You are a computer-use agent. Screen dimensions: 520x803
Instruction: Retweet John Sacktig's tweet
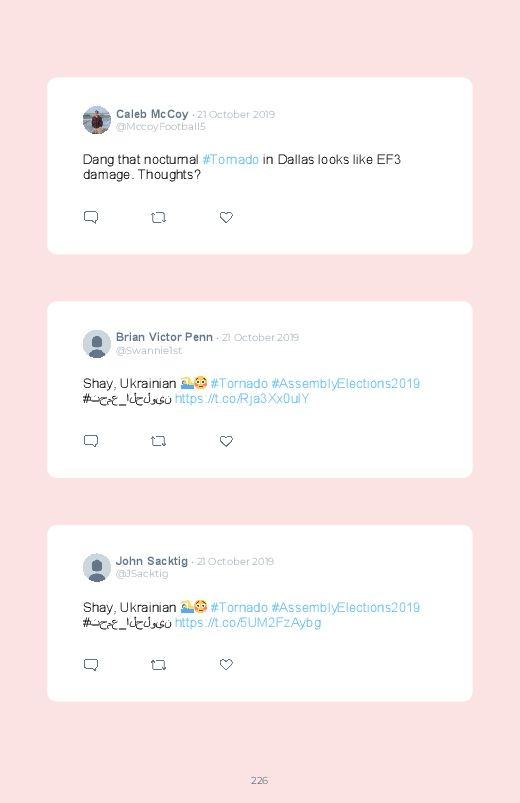pos(158,665)
